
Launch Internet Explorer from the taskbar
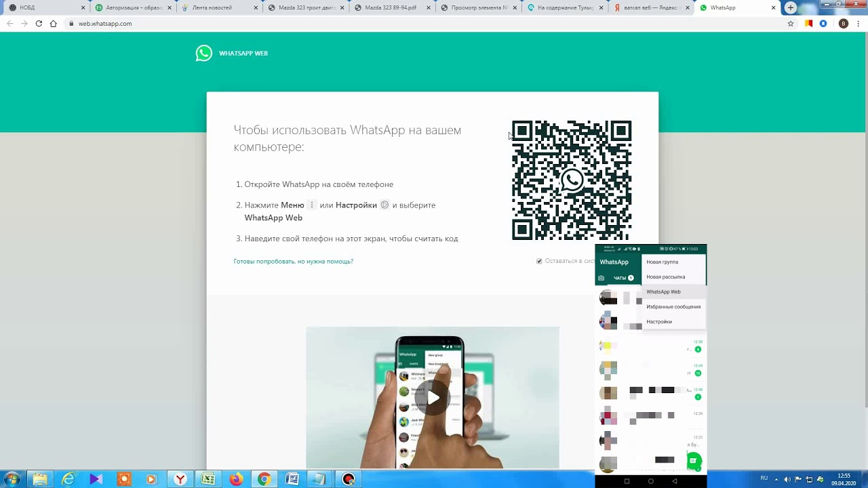point(68,479)
